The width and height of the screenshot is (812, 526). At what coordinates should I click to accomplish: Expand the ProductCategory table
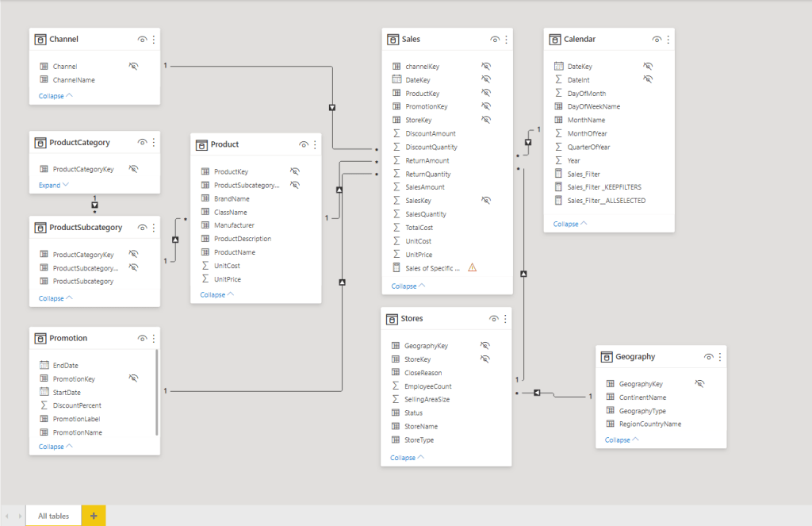point(54,185)
